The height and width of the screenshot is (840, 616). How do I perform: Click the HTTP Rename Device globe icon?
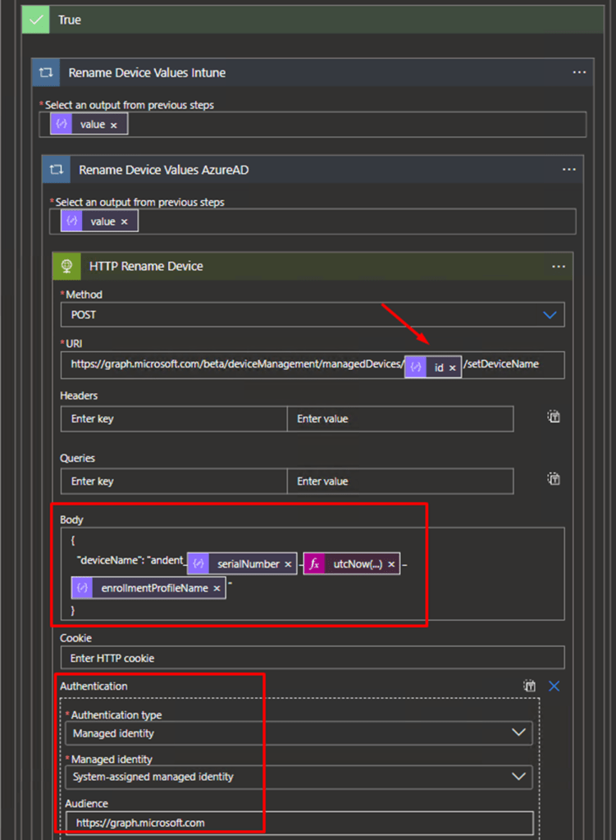click(x=66, y=266)
